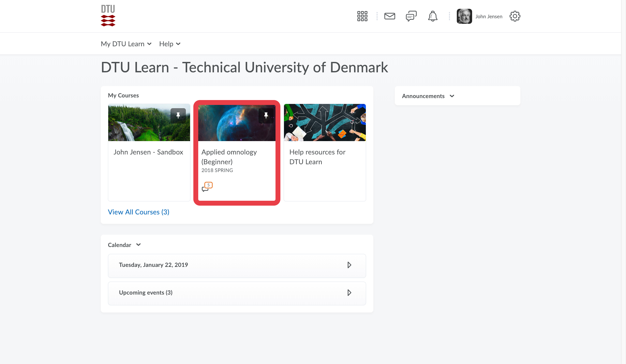Screen dimensions: 626x364
Task: Open subscription alerts chat icon
Action: 411,16
